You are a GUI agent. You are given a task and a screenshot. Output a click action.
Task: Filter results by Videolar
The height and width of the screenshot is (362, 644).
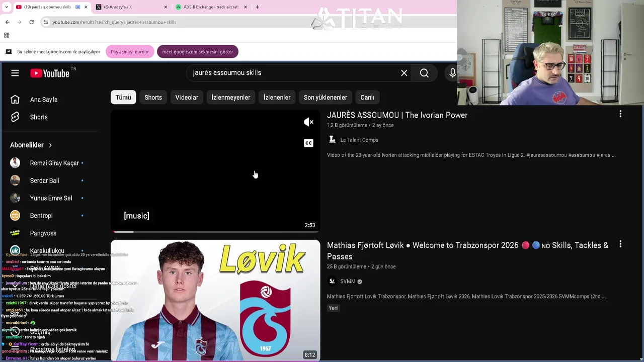(x=187, y=98)
